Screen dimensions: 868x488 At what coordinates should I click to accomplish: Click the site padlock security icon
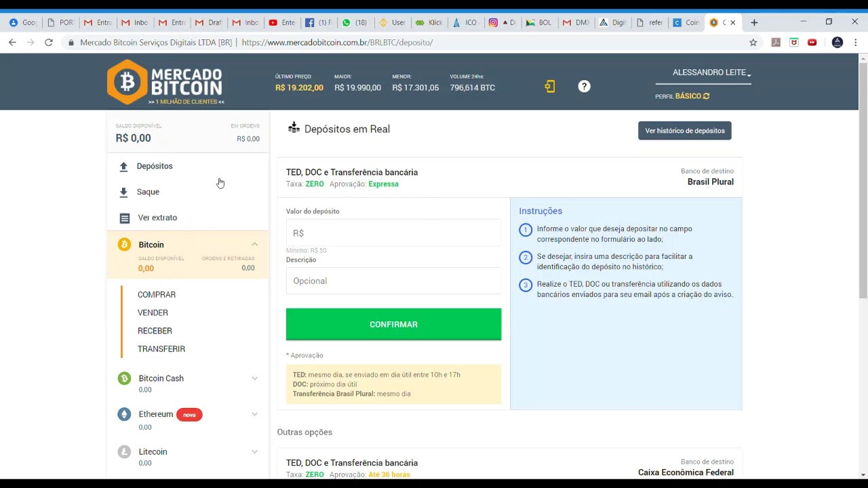coord(71,42)
